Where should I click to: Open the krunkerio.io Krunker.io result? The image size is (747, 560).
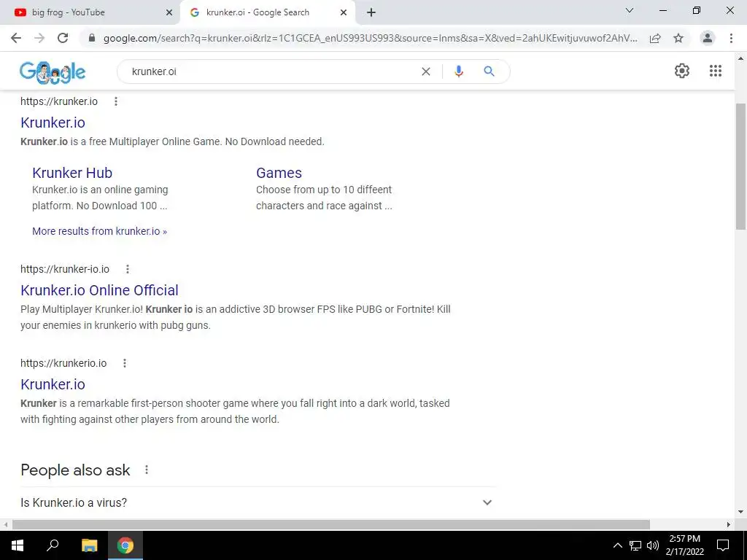coord(53,384)
